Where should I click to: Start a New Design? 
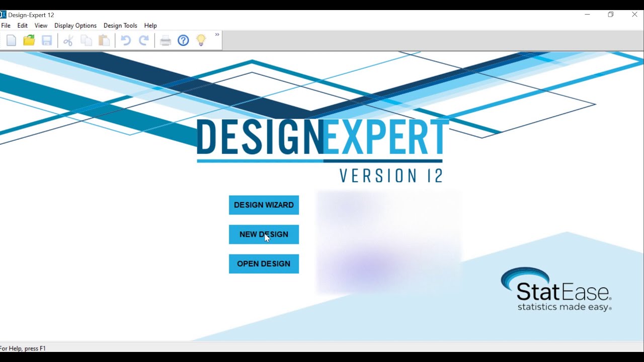(x=264, y=234)
